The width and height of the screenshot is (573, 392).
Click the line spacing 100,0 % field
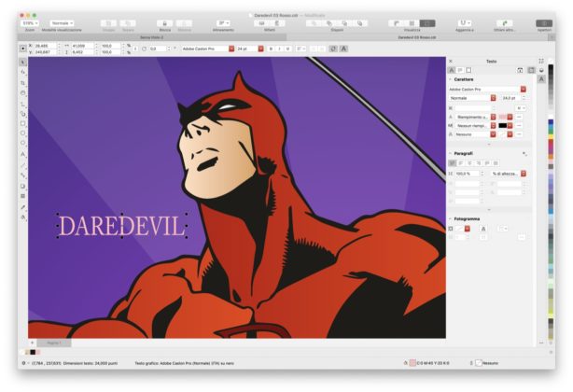point(468,174)
